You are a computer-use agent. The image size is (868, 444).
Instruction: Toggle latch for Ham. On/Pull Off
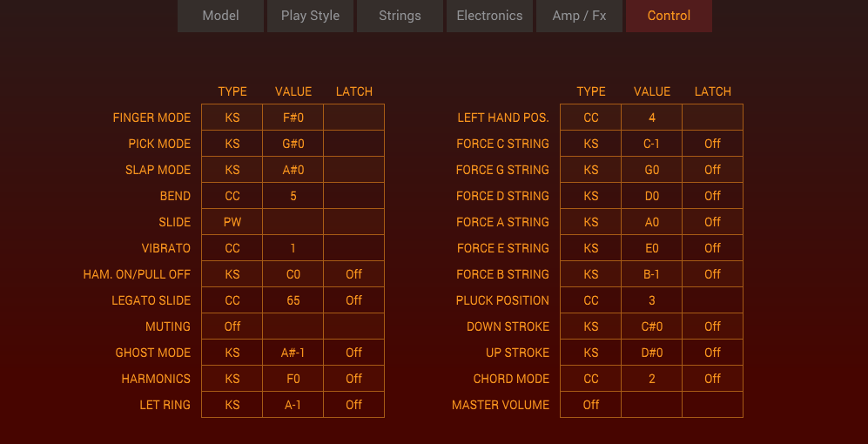tap(353, 274)
